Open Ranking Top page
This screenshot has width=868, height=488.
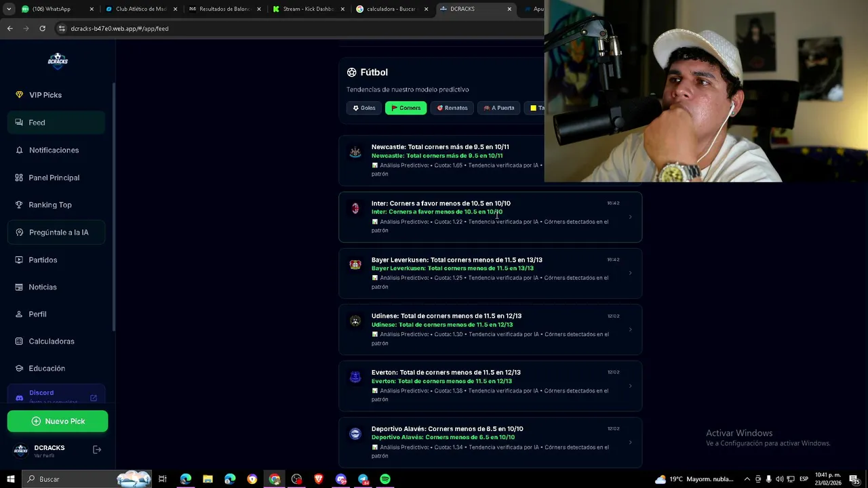57,205
